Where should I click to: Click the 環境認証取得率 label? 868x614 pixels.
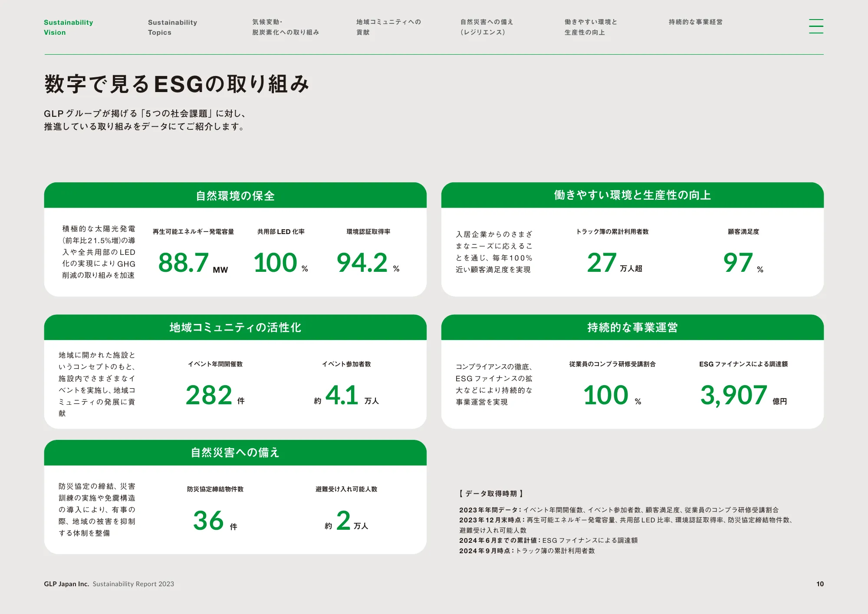[x=368, y=232]
